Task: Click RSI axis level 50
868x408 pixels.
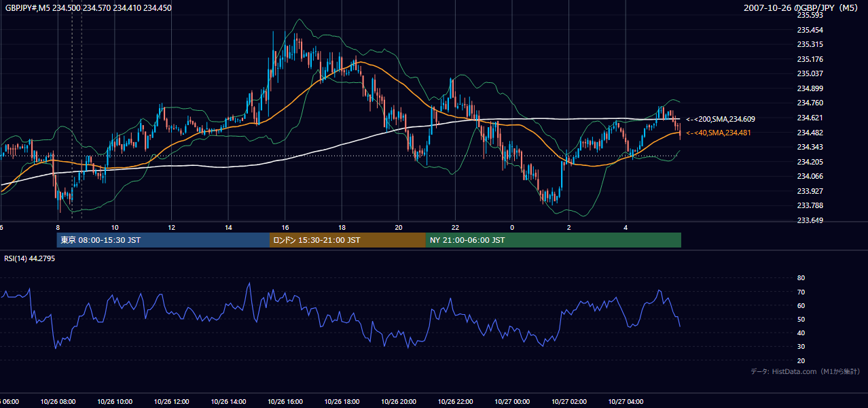Action: 801,319
